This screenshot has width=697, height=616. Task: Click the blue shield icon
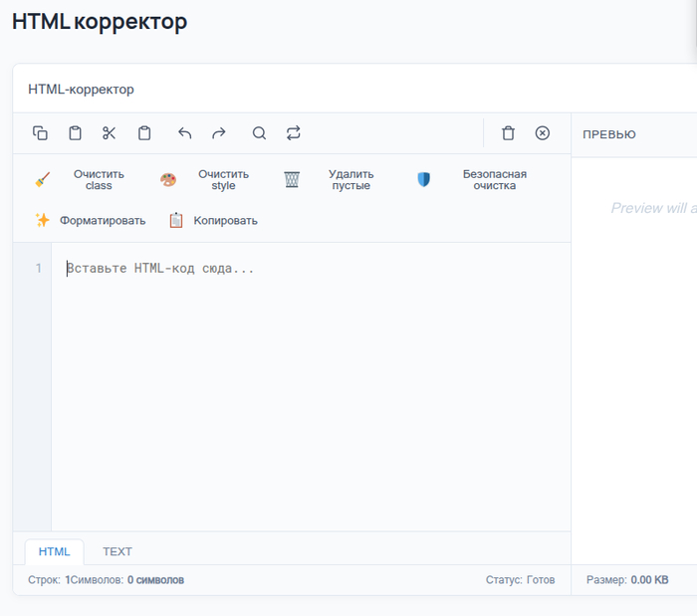[x=424, y=179]
